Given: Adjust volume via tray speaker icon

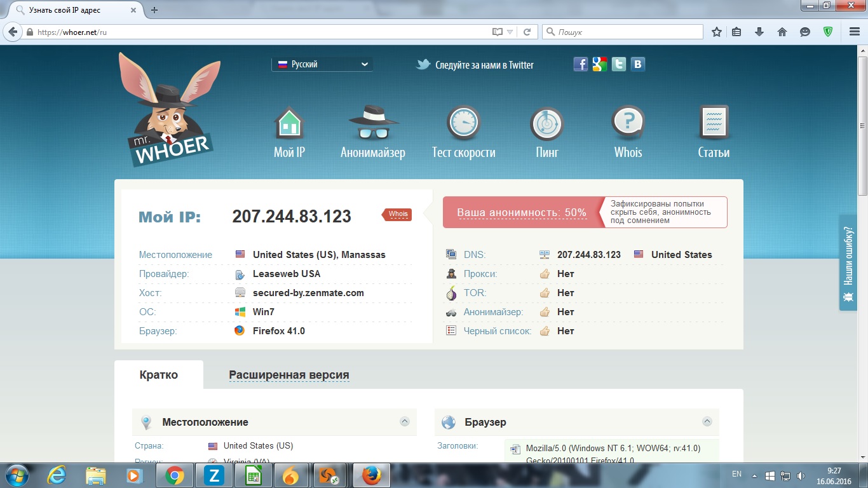Looking at the screenshot, I should (x=800, y=475).
